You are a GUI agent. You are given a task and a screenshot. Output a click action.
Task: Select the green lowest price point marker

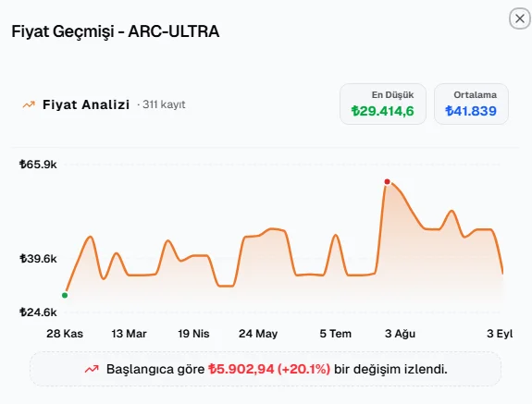tap(65, 295)
